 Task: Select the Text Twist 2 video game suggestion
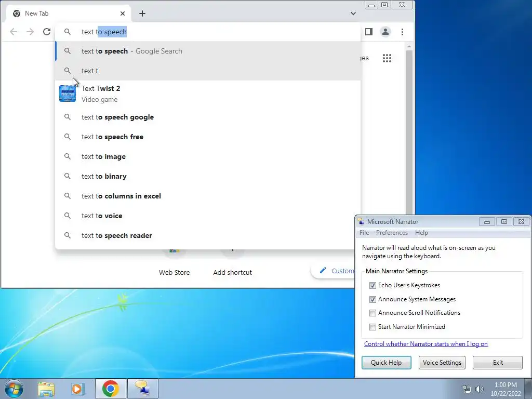208,94
